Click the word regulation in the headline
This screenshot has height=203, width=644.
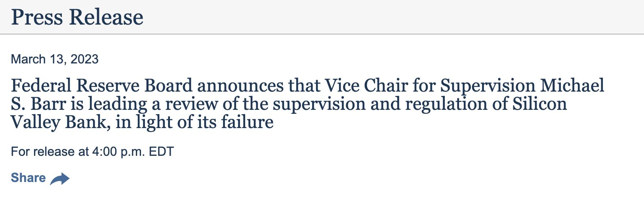click(x=450, y=105)
